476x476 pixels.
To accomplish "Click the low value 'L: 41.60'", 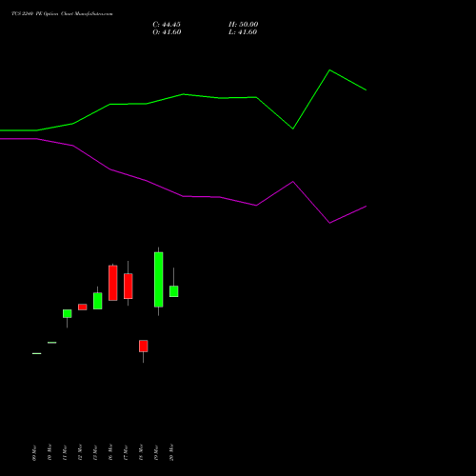I will 243,32.
